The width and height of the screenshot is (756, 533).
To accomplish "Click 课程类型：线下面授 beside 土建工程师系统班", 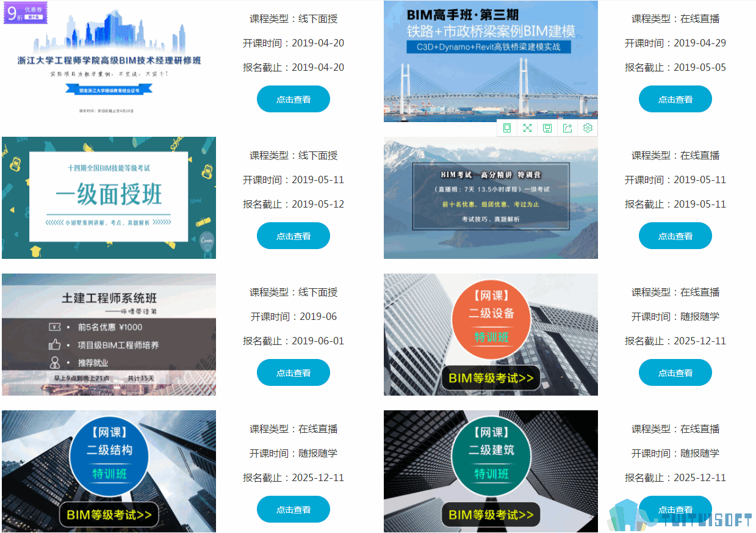I will click(293, 292).
